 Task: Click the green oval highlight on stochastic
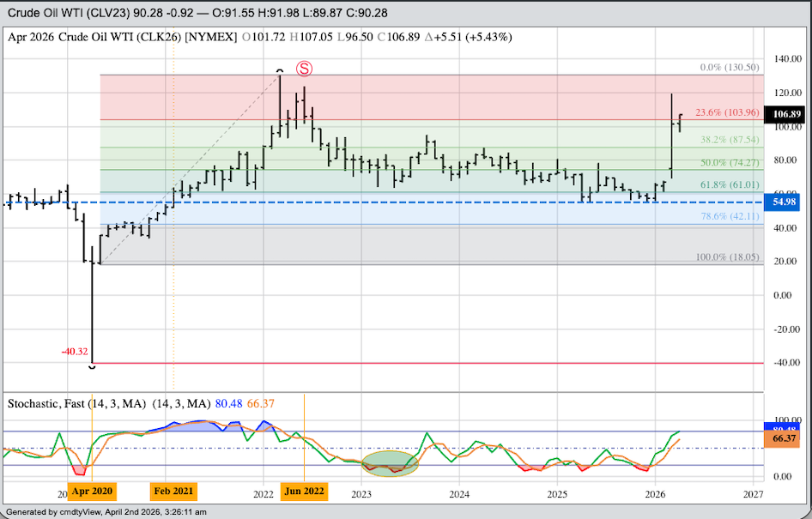[x=390, y=463]
